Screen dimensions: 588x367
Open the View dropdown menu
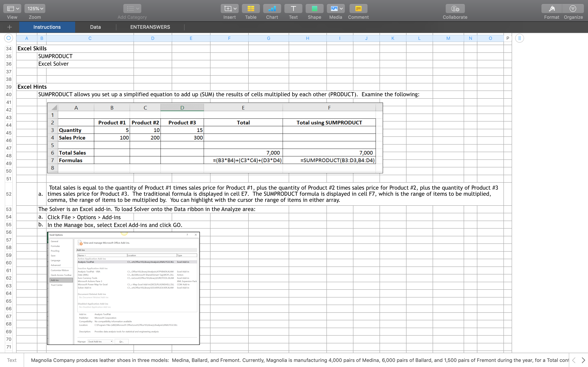coord(12,9)
